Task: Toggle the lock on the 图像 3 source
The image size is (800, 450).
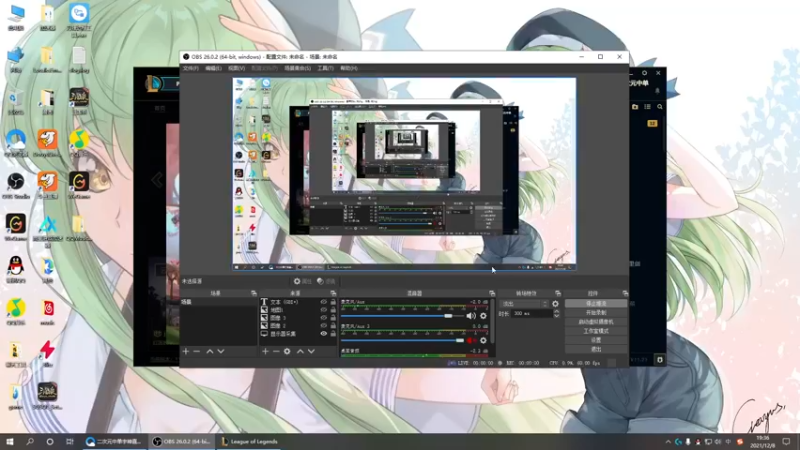Action: click(x=333, y=318)
